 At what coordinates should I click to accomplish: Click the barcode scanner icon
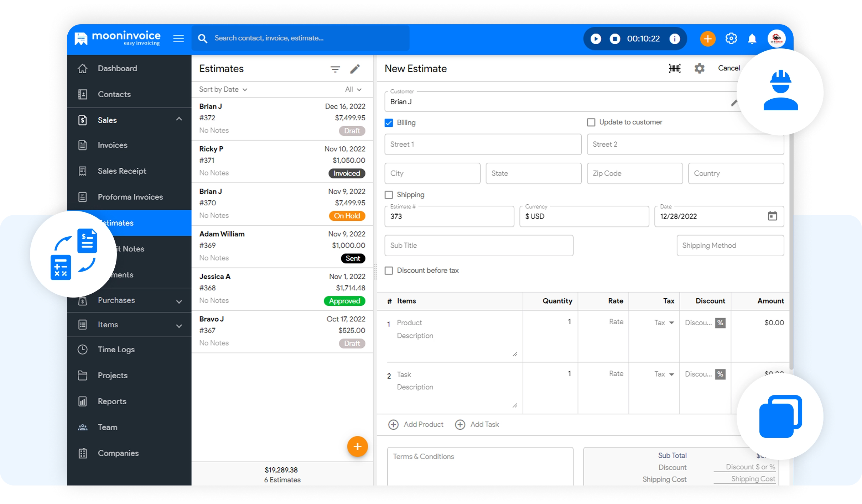(675, 68)
